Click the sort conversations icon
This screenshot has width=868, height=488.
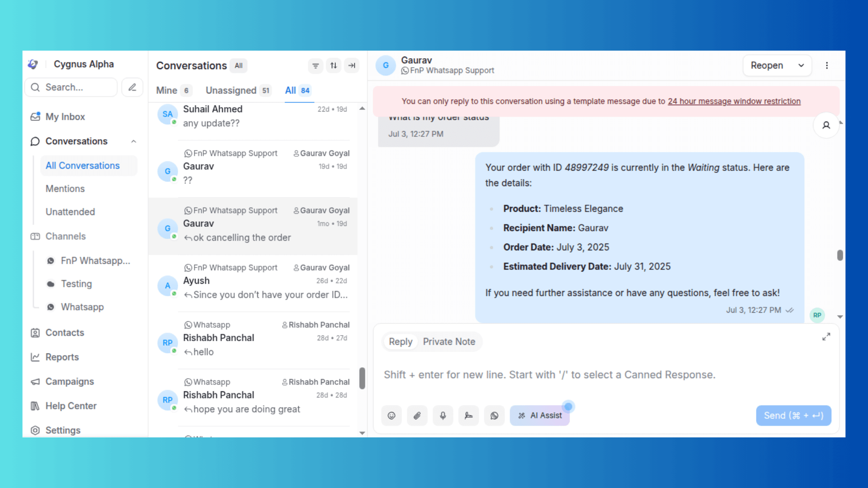click(x=334, y=66)
